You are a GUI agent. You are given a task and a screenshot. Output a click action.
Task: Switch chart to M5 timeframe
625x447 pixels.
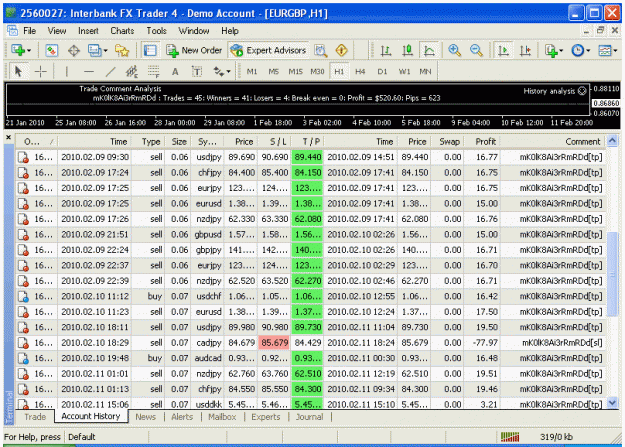point(273,72)
